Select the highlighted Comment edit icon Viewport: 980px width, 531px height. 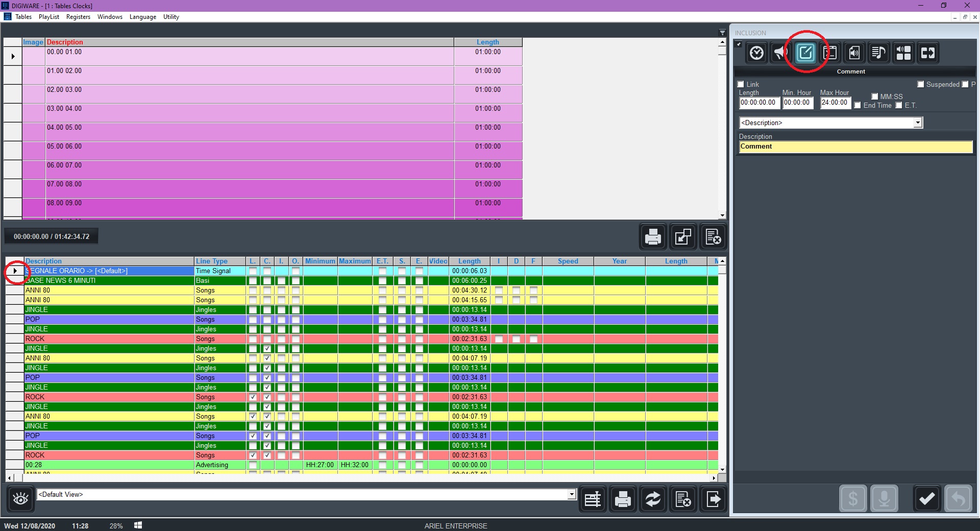805,53
